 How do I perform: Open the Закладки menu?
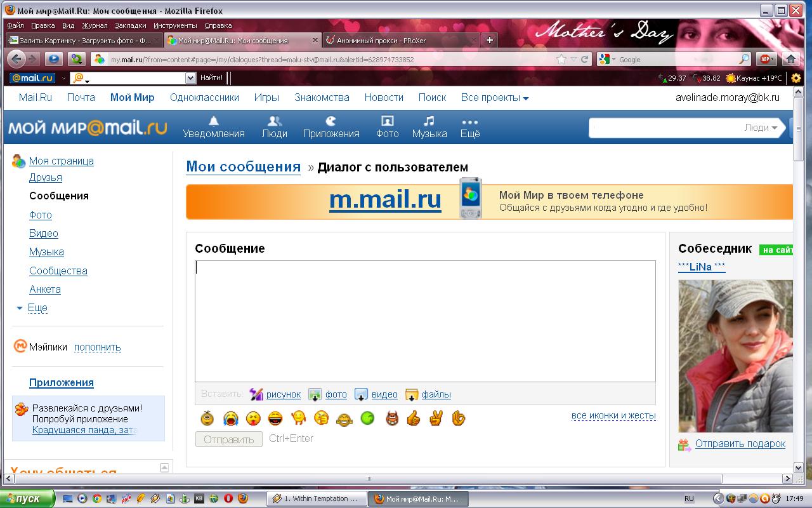click(x=131, y=25)
